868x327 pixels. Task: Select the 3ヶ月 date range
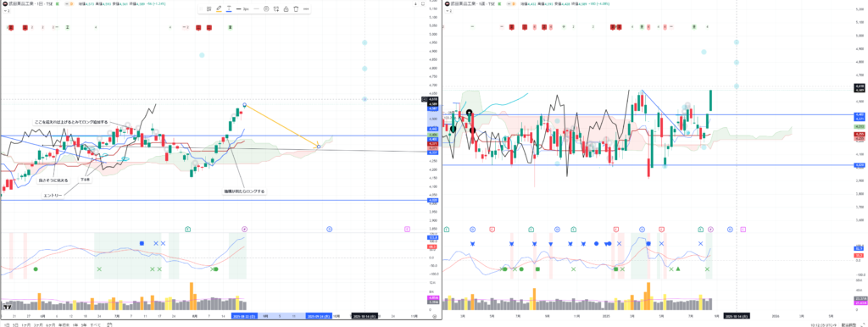[x=38, y=324]
